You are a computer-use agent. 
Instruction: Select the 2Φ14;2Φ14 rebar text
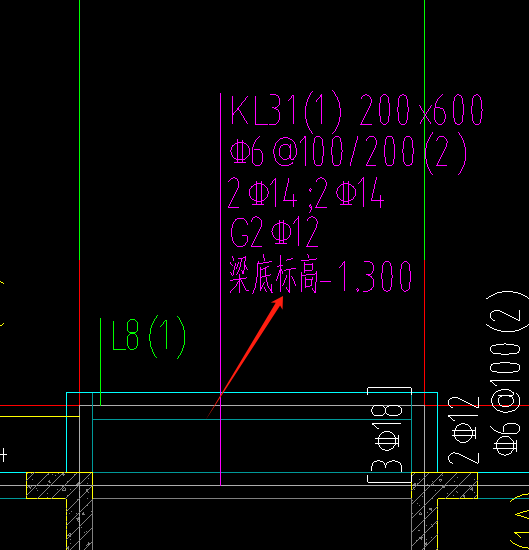306,194
